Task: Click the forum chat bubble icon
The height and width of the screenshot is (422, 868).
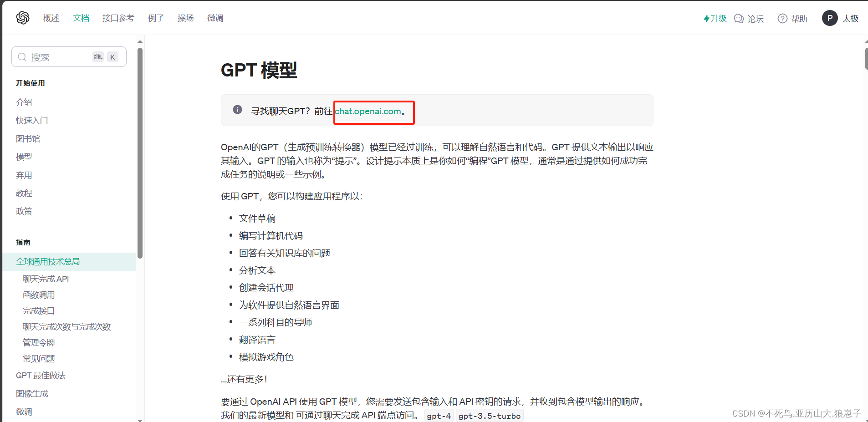Action: point(739,19)
